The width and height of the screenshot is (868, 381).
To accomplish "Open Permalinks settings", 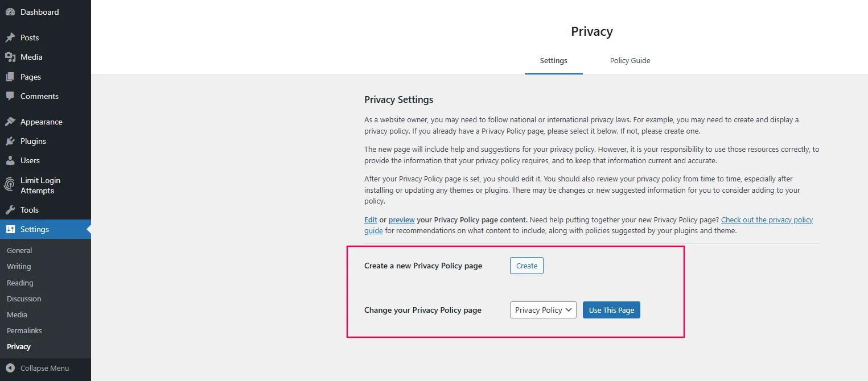I will click(24, 330).
